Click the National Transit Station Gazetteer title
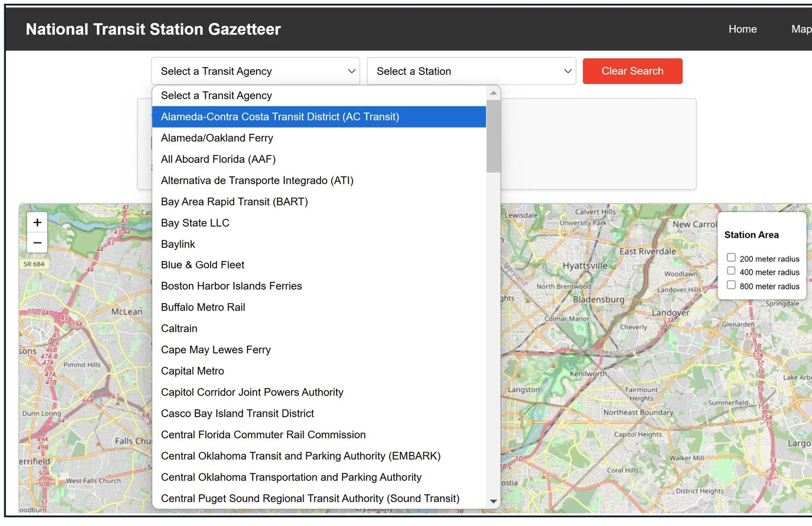Screen dimensions: 812x526 [x=153, y=29]
